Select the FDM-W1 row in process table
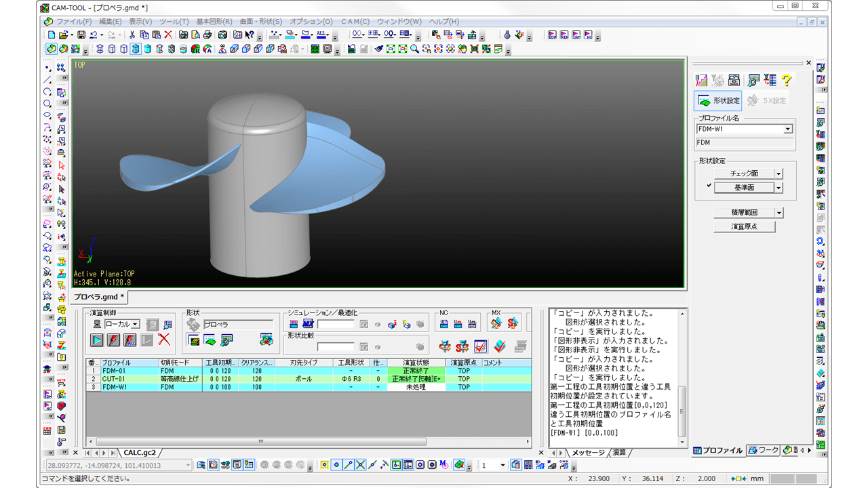Viewport: 868px width, 488px height. 309,387
